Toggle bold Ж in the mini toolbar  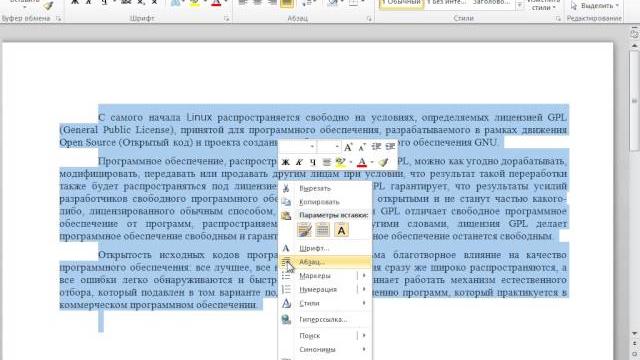[x=286, y=162]
